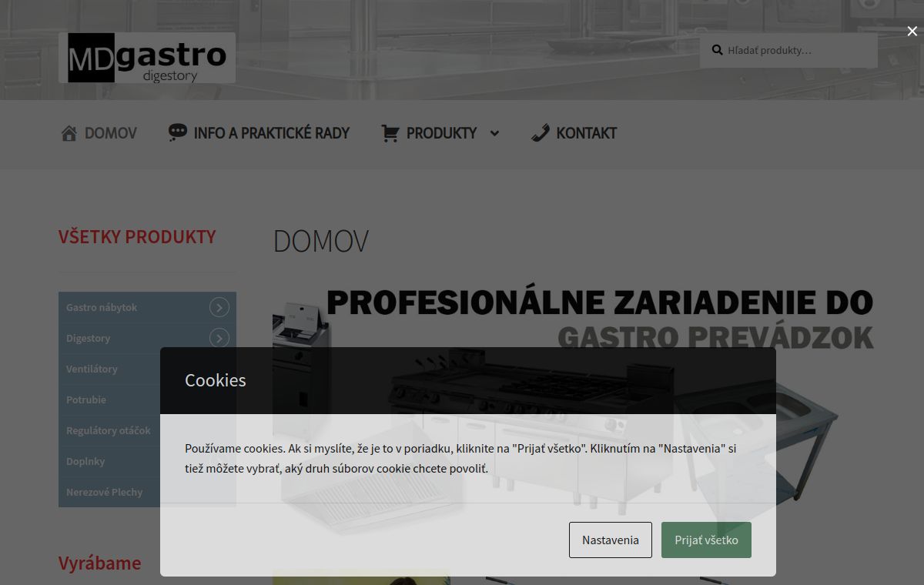The width and height of the screenshot is (924, 585).
Task: Open Doplnky category
Action: tap(85, 461)
